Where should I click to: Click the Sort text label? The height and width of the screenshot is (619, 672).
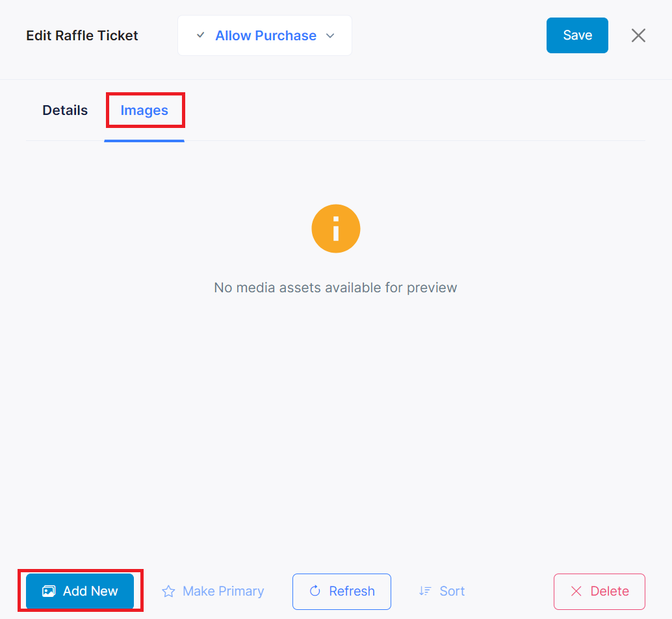452,591
